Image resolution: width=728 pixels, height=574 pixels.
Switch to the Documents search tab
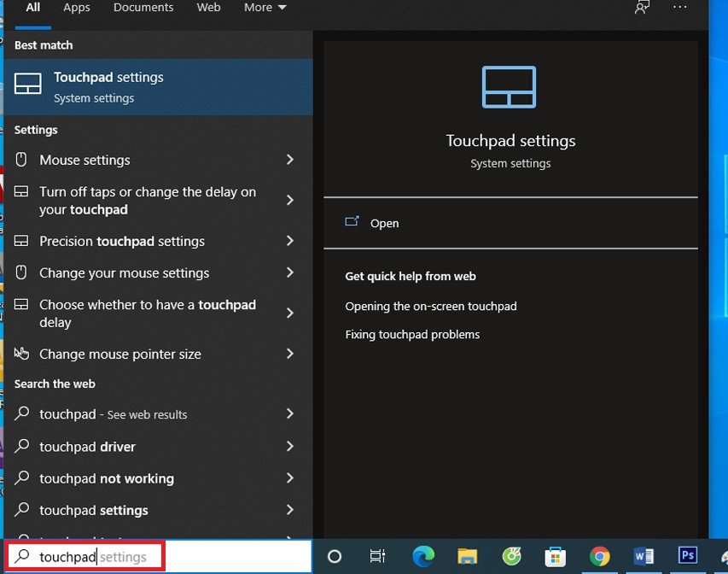coord(143,7)
